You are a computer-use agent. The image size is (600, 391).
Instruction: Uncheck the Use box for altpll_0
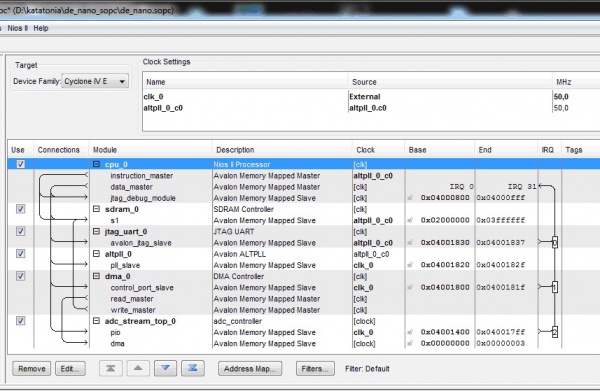pyautogui.click(x=21, y=254)
